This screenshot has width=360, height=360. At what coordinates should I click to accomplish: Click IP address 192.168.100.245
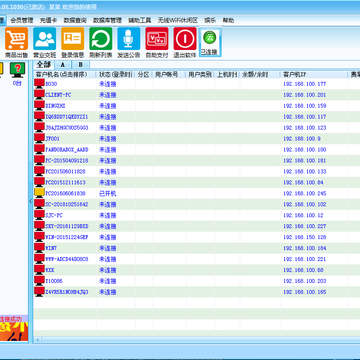[x=305, y=193]
